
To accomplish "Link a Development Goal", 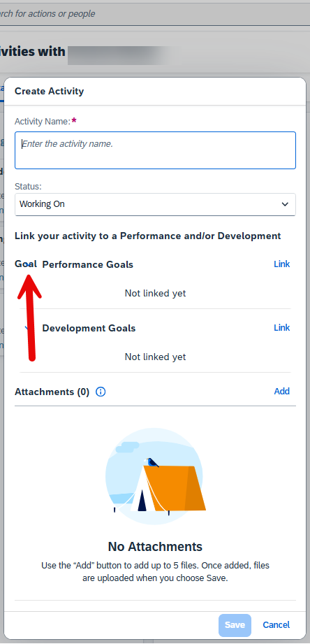I will (281, 328).
